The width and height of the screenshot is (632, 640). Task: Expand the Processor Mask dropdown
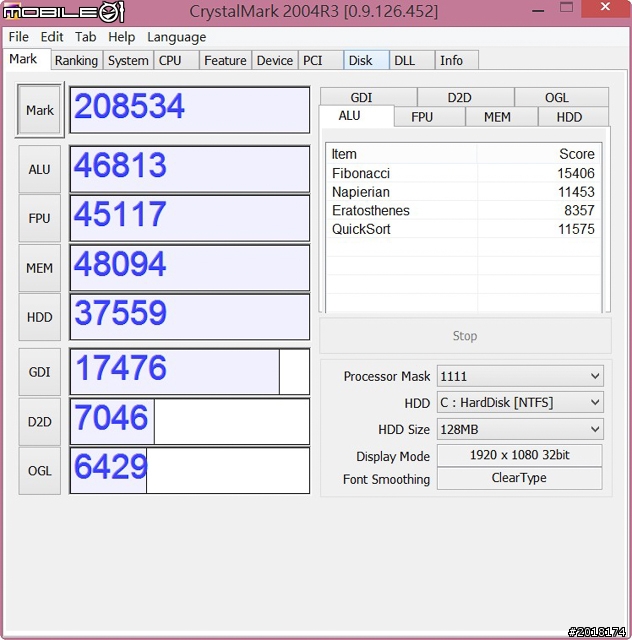pyautogui.click(x=520, y=376)
